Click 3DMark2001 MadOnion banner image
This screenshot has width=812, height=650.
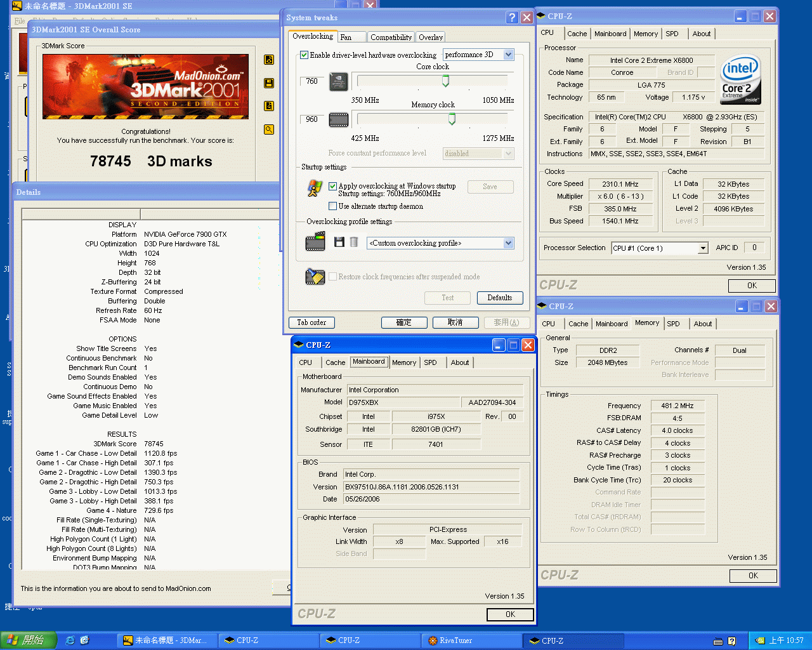[x=145, y=86]
